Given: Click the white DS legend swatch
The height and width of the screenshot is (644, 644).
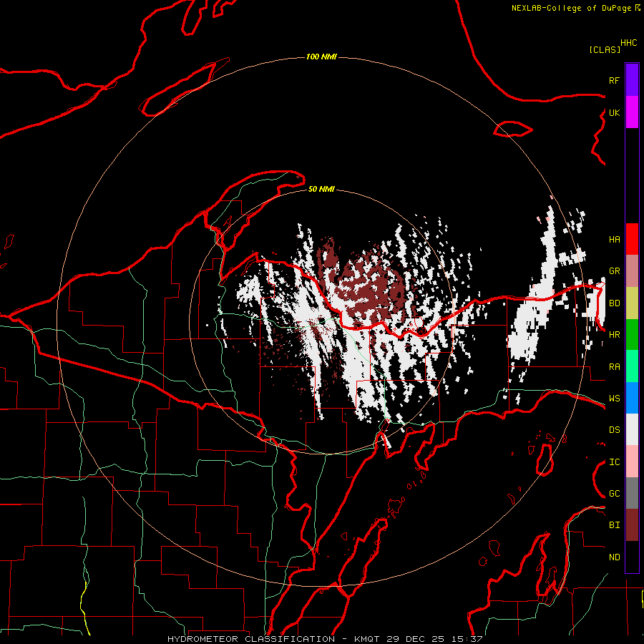Looking at the screenshot, I should pyautogui.click(x=632, y=429).
